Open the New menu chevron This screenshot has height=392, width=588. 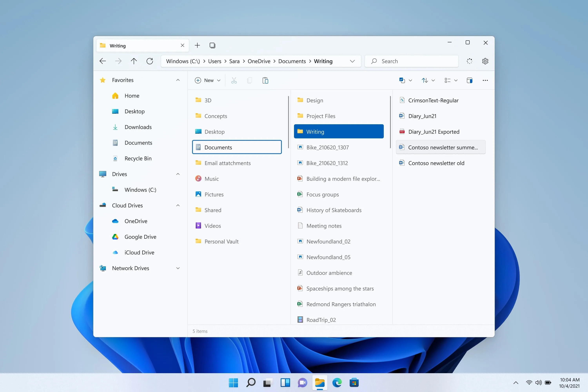coord(219,80)
